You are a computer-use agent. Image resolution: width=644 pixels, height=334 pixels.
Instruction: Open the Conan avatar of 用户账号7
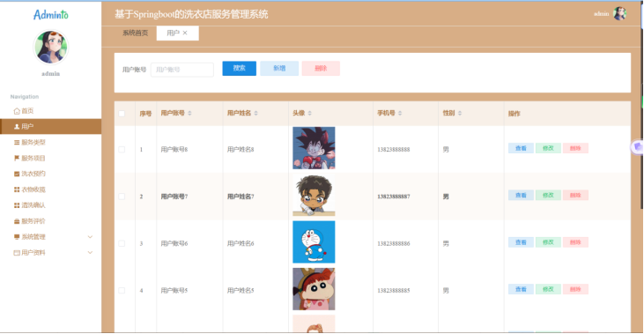click(314, 195)
